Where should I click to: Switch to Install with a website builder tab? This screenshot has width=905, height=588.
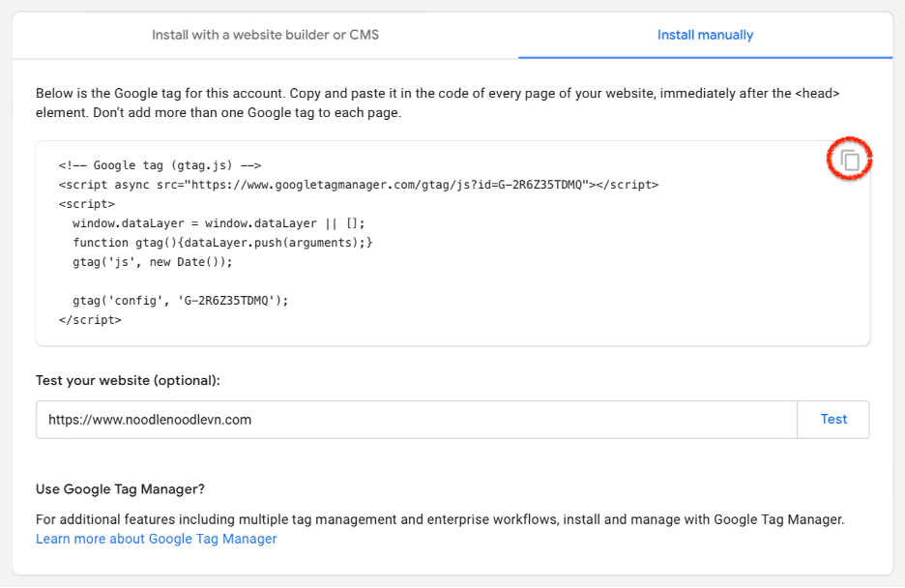coord(265,35)
